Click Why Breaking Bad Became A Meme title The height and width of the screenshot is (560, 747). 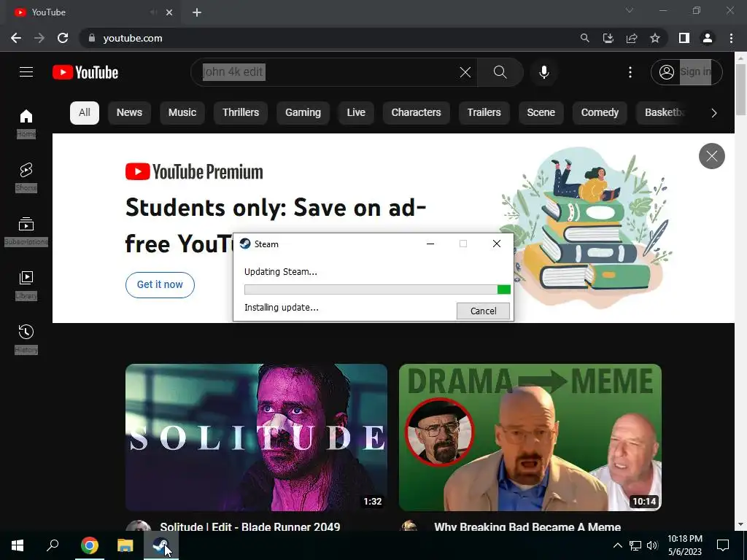click(x=527, y=526)
